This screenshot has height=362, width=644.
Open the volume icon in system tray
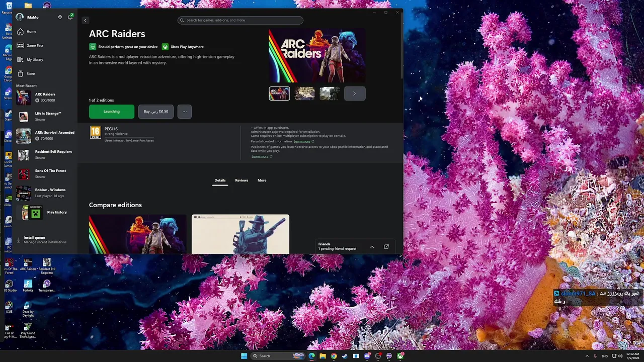point(620,356)
